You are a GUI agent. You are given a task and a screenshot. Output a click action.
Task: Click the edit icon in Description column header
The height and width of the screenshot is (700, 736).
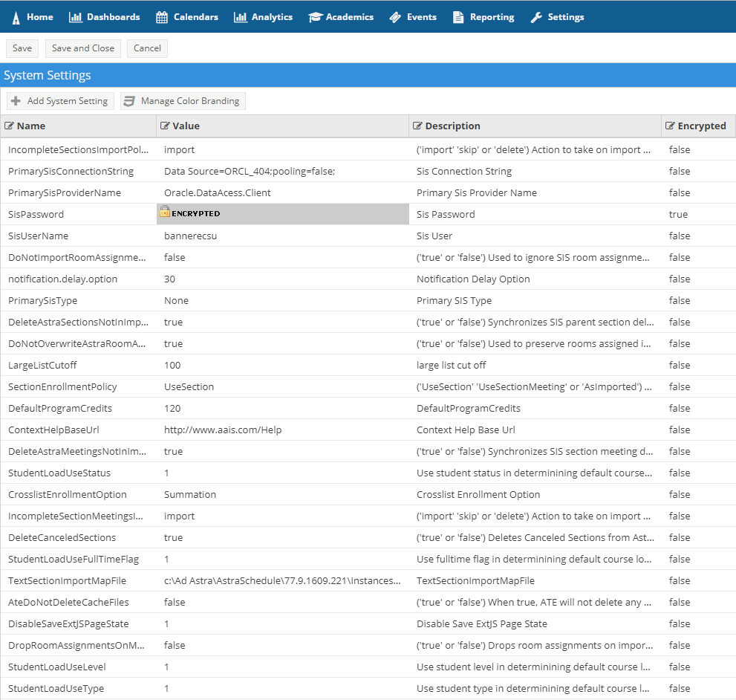pyautogui.click(x=417, y=126)
